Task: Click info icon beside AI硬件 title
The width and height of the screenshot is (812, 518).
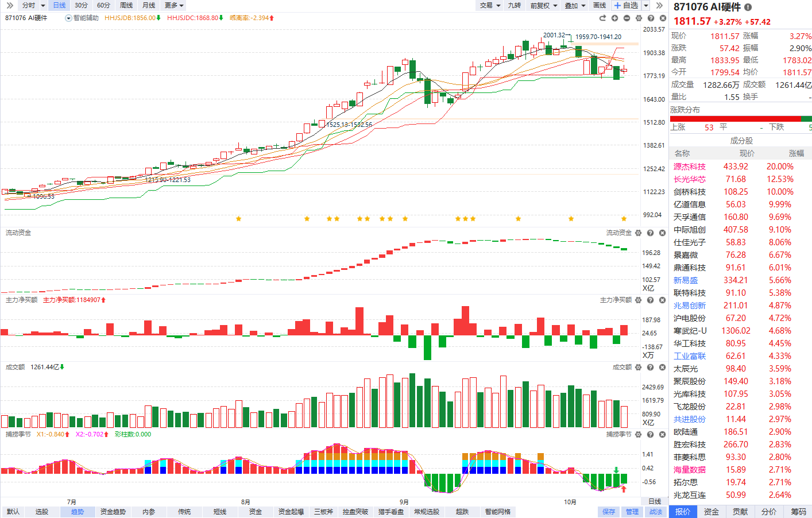Action: pos(748,7)
